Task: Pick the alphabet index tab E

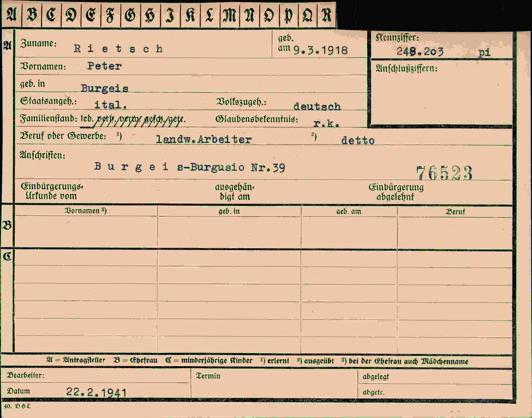Action: click(x=91, y=15)
